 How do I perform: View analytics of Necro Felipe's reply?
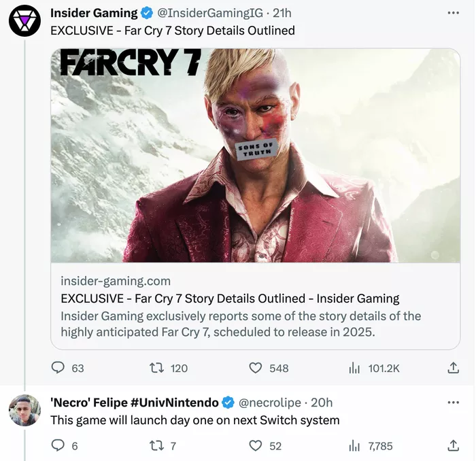354,446
